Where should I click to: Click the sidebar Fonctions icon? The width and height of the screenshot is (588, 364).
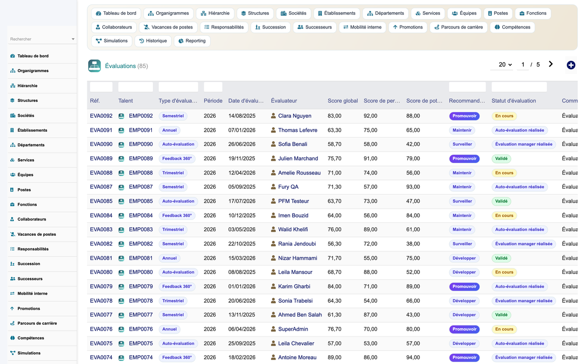coord(12,205)
